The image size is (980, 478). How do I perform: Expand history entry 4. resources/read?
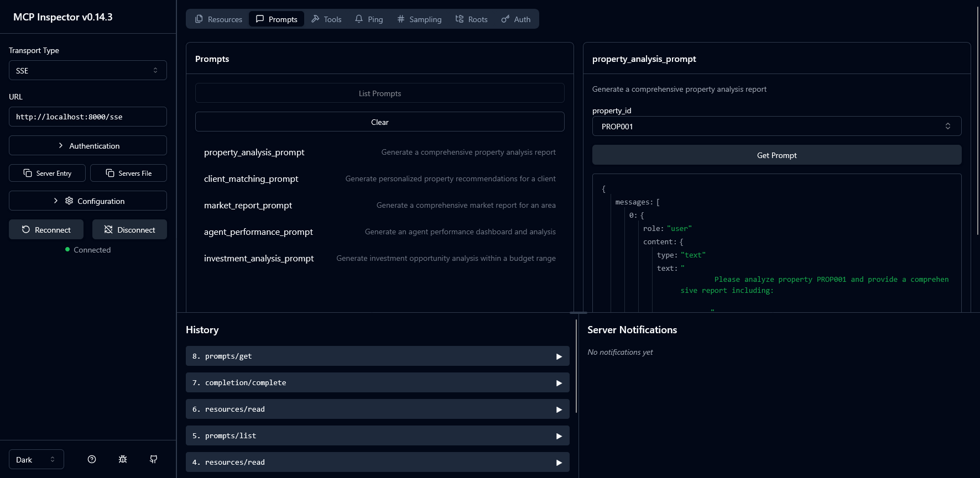tap(378, 462)
